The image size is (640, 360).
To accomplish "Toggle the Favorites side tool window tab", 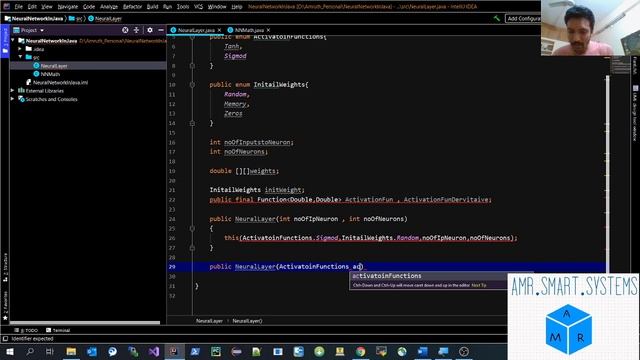I will [x=5, y=305].
